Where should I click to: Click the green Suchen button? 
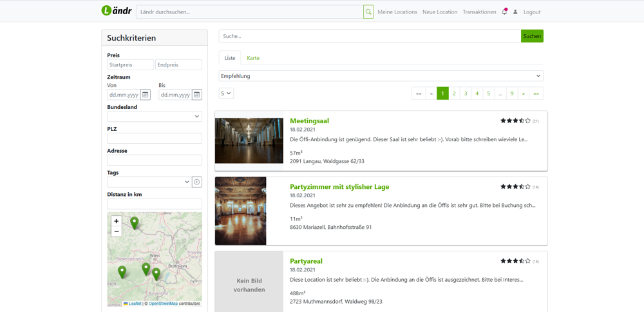[x=533, y=36]
